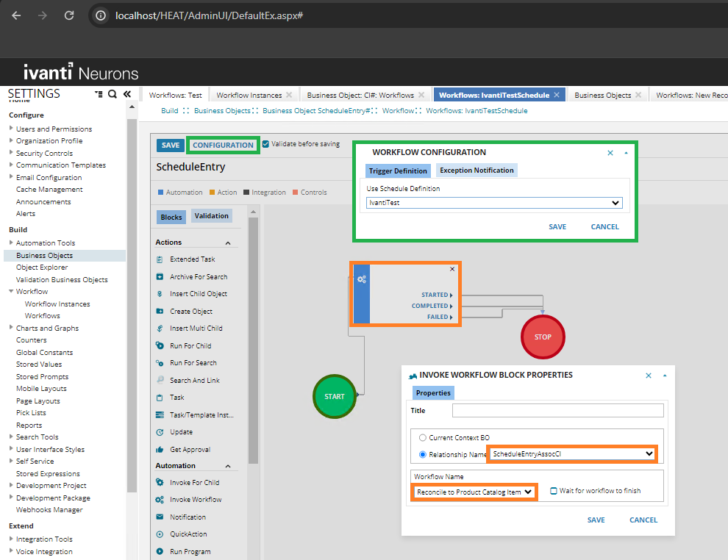Click the red STOP node
The width and height of the screenshot is (728, 560).
click(x=542, y=337)
